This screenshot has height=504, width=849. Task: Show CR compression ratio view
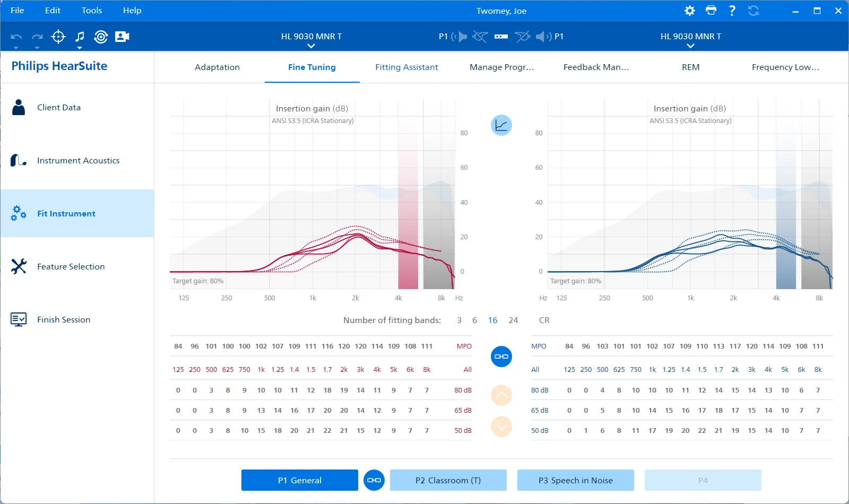544,320
